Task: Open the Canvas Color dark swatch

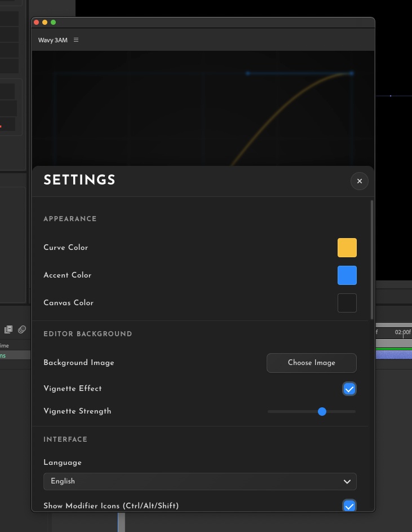Action: [x=347, y=303]
